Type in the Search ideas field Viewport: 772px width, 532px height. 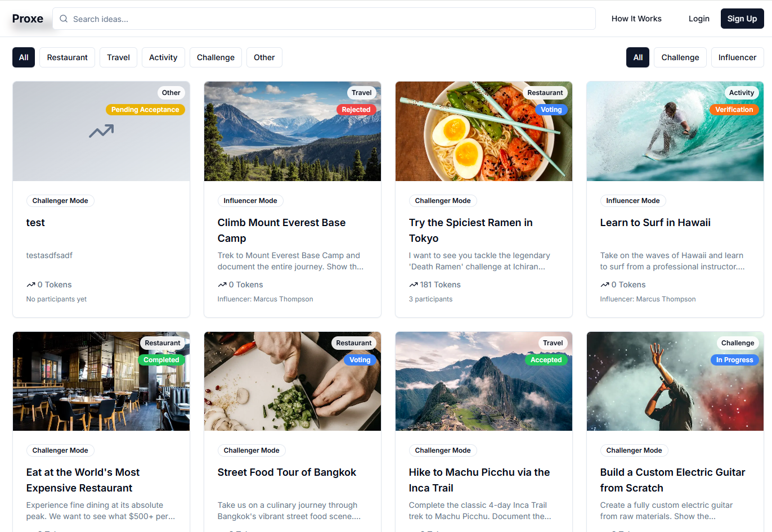point(332,19)
